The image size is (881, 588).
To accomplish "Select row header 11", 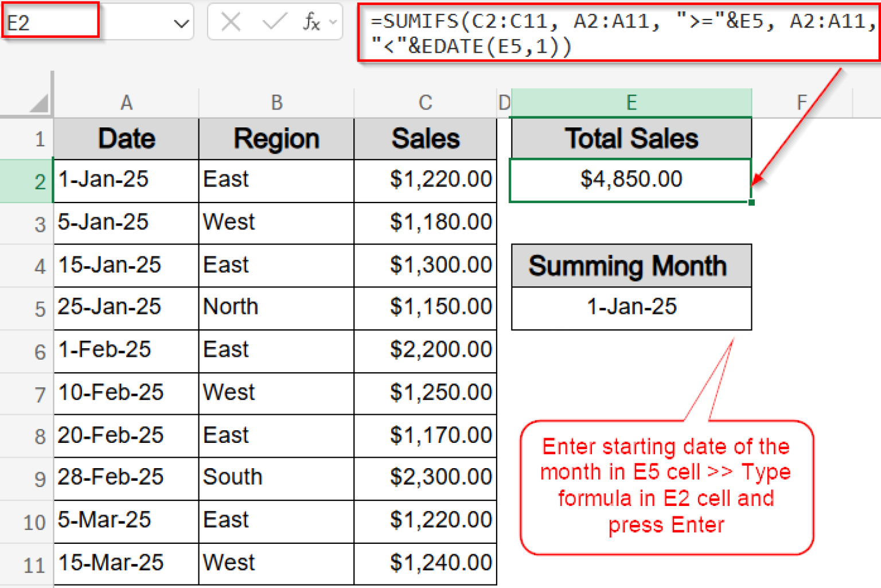I will point(34,563).
